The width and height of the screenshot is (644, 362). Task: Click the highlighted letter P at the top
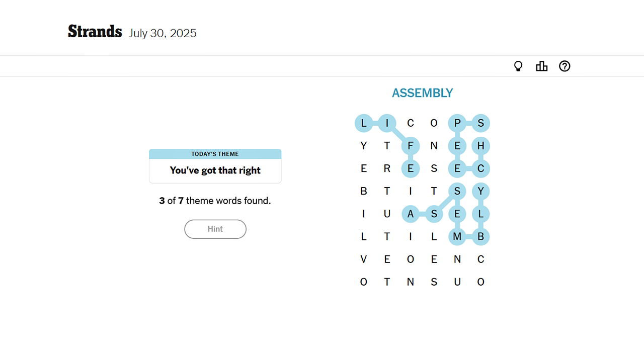457,123
